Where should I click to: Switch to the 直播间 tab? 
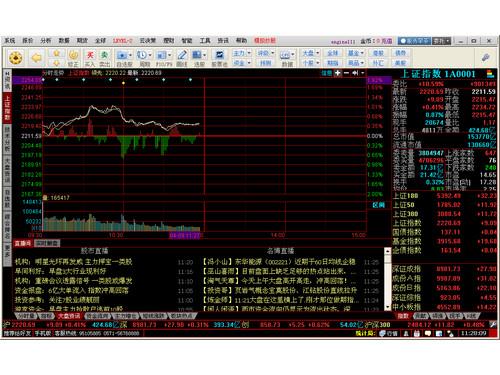pos(23,243)
